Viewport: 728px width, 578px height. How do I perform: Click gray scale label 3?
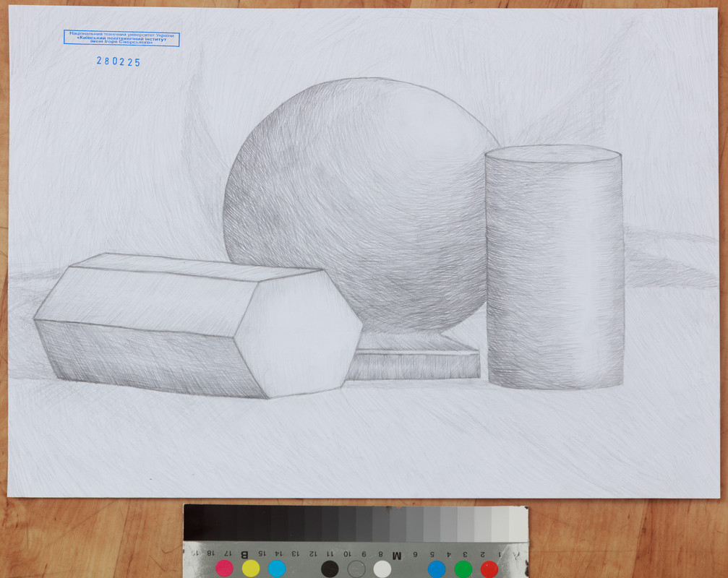click(466, 554)
